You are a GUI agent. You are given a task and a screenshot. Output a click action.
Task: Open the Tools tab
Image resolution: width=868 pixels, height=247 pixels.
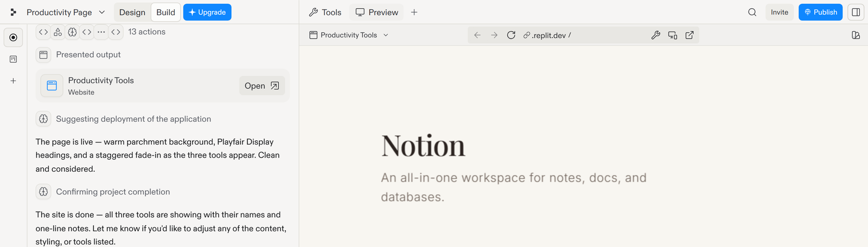[x=325, y=12]
